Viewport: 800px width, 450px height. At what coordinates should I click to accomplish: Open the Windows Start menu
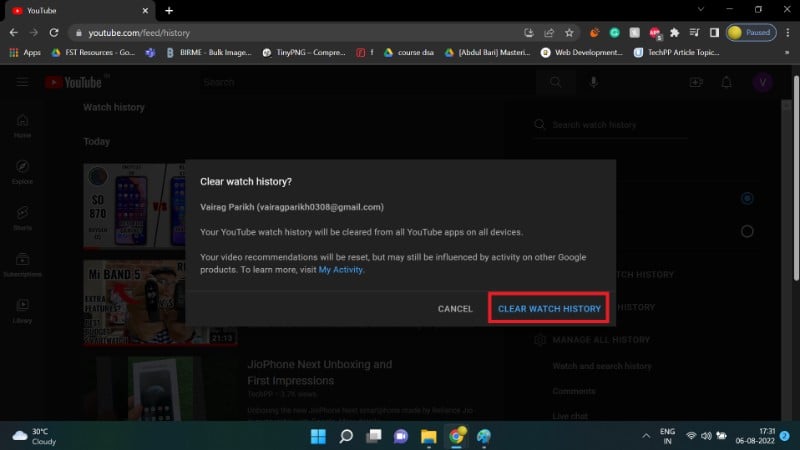click(318, 436)
